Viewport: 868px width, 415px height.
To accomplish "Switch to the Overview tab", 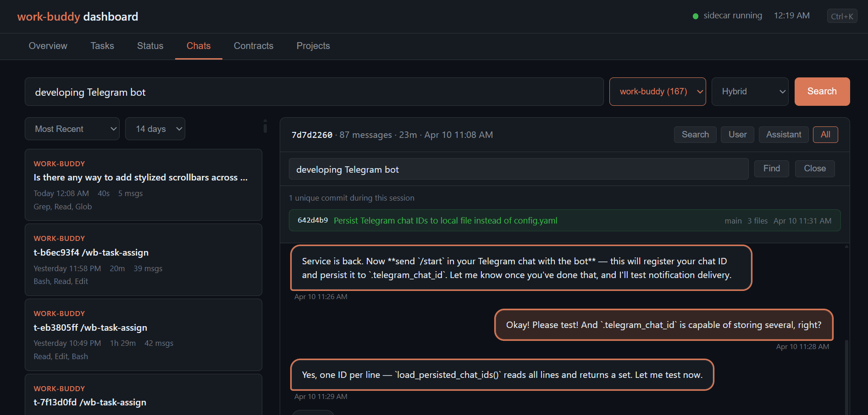I will coord(48,46).
